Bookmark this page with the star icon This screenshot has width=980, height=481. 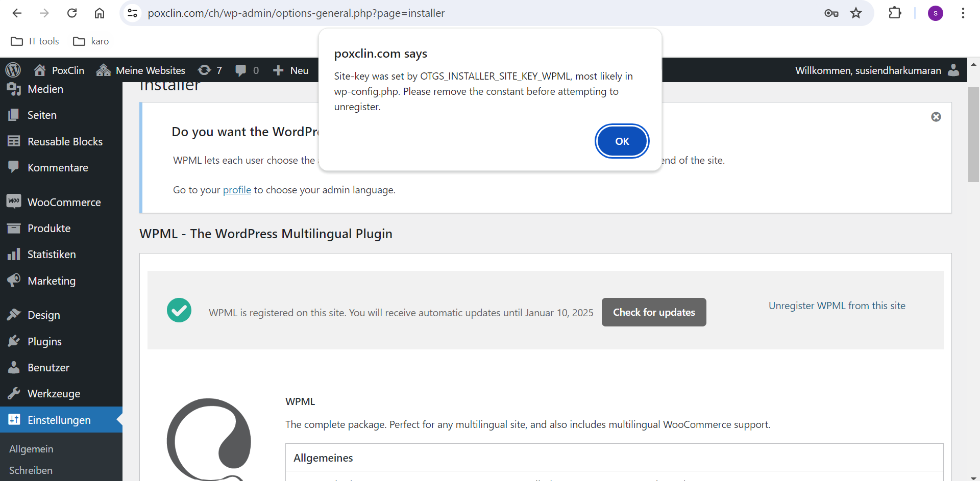point(856,13)
